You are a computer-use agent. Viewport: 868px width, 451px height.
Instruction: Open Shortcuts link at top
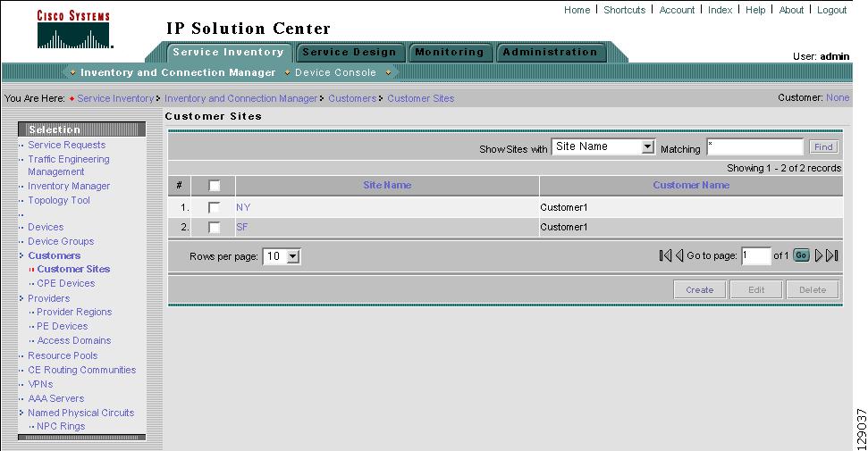(x=625, y=10)
